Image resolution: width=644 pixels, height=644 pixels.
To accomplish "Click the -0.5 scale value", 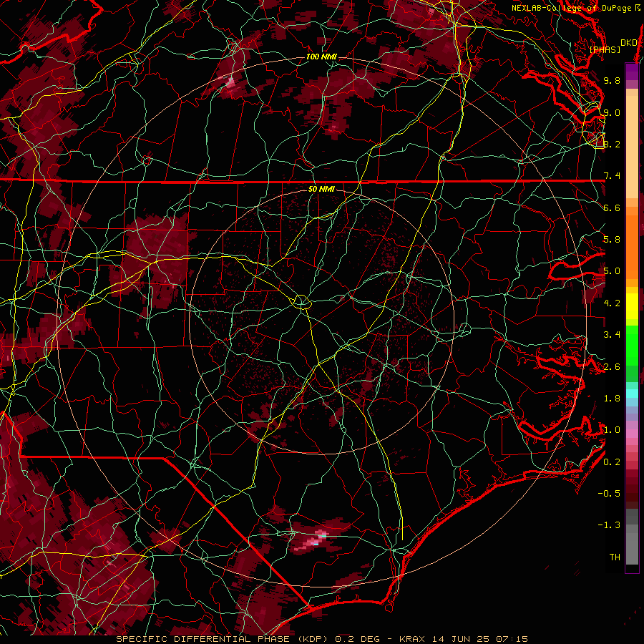I will [609, 494].
